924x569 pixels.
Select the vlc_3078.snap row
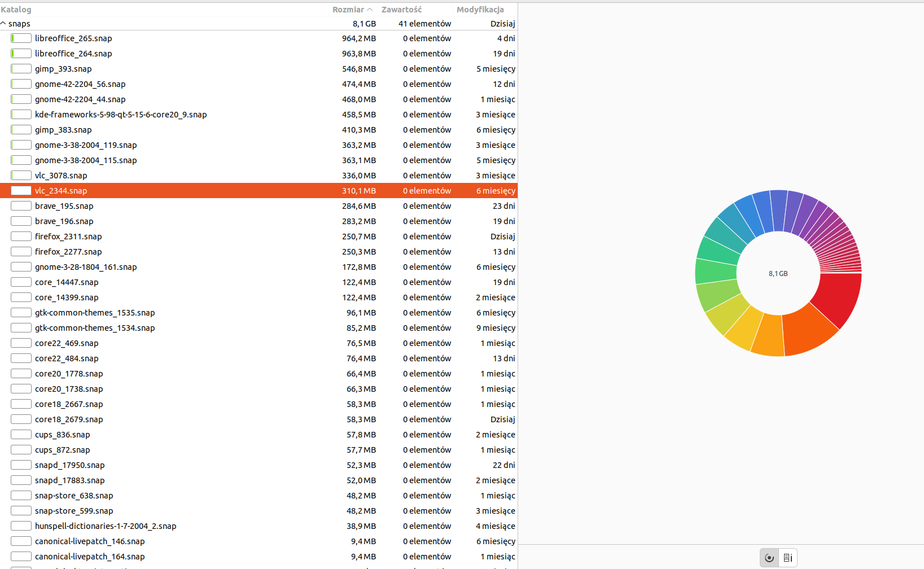tap(259, 176)
